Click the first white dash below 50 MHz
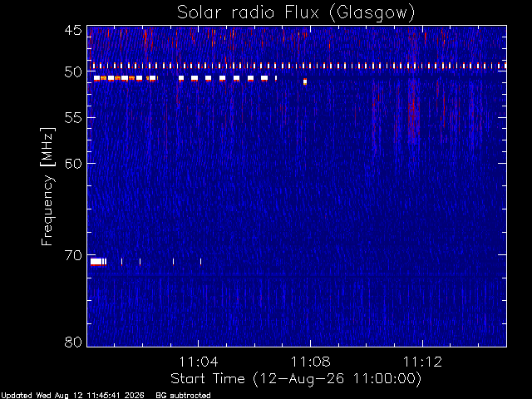 (97, 78)
